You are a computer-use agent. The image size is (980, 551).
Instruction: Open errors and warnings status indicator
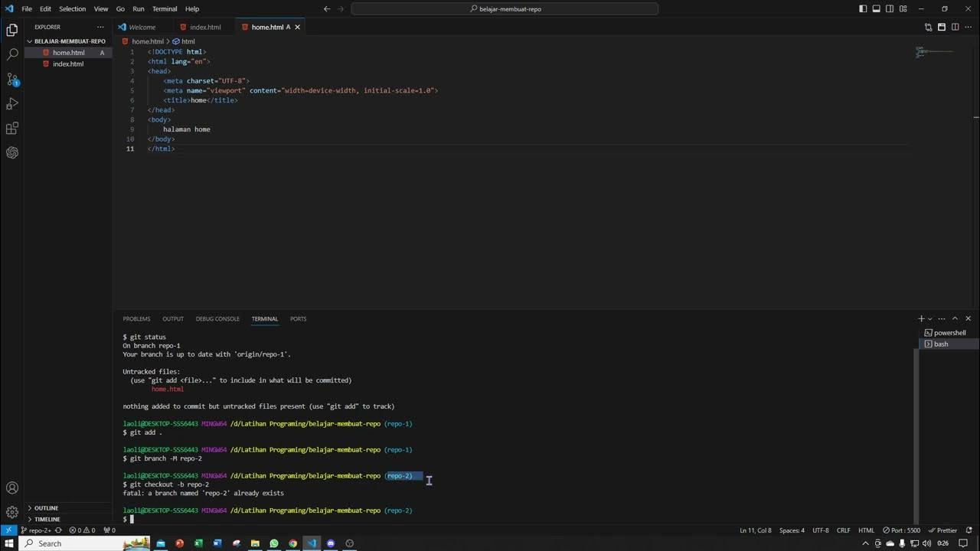[x=83, y=530]
